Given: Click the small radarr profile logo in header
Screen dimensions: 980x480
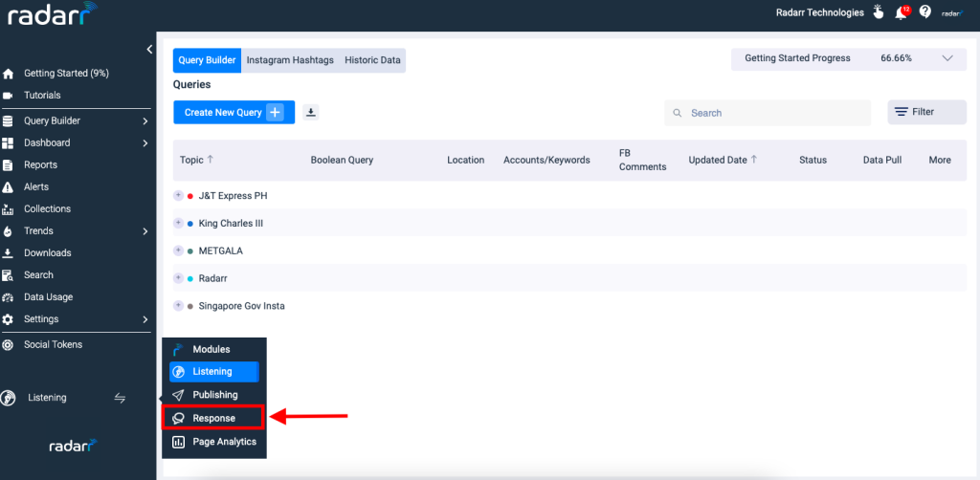Looking at the screenshot, I should [952, 13].
